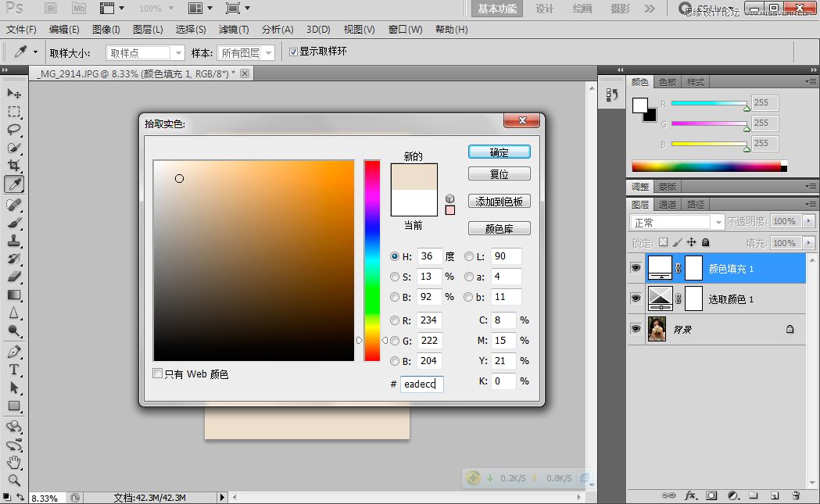The width and height of the screenshot is (820, 504).
Task: Open the 滤镜(T) menu
Action: (x=234, y=29)
